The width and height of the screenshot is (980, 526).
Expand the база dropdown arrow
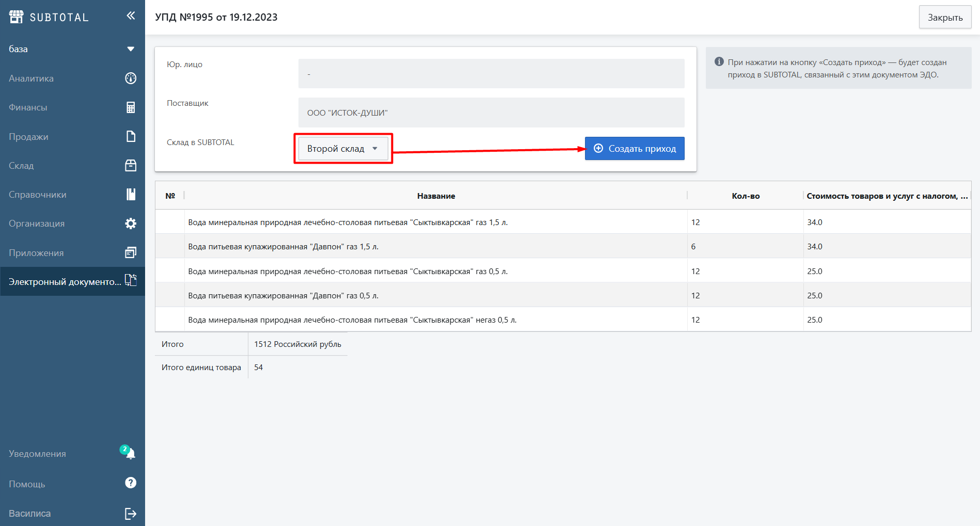[x=131, y=49]
